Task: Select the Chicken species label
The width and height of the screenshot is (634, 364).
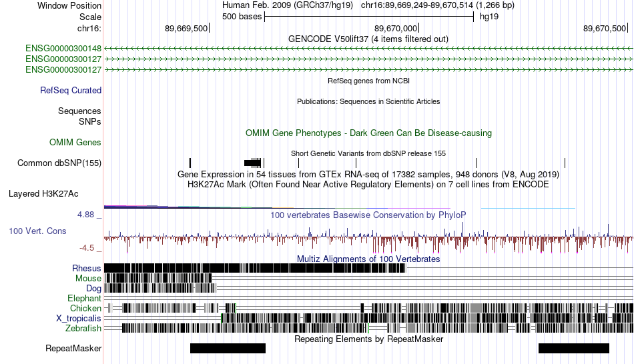Action: coord(85,308)
